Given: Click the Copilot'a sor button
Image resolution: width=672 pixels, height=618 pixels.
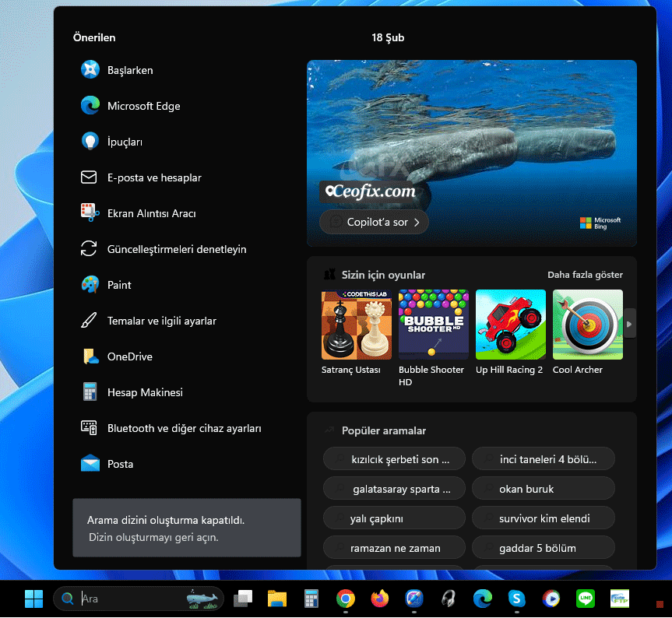Looking at the screenshot, I should point(374,222).
